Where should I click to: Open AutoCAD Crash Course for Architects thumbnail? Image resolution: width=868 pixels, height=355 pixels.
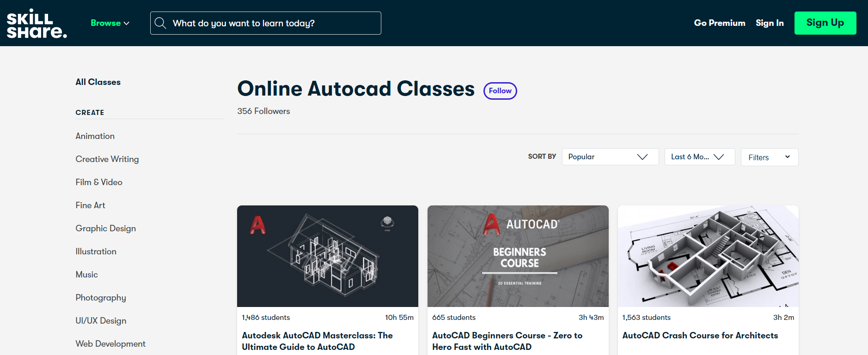click(708, 256)
